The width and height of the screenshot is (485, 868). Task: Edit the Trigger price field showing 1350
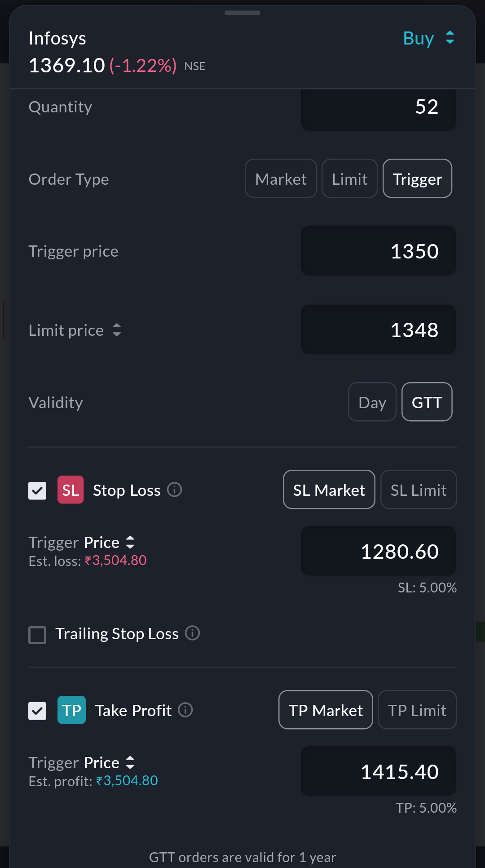point(378,251)
